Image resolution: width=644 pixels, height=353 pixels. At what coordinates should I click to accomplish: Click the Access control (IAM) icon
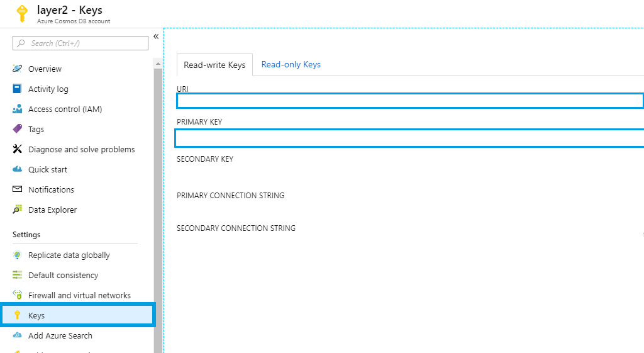(x=18, y=109)
